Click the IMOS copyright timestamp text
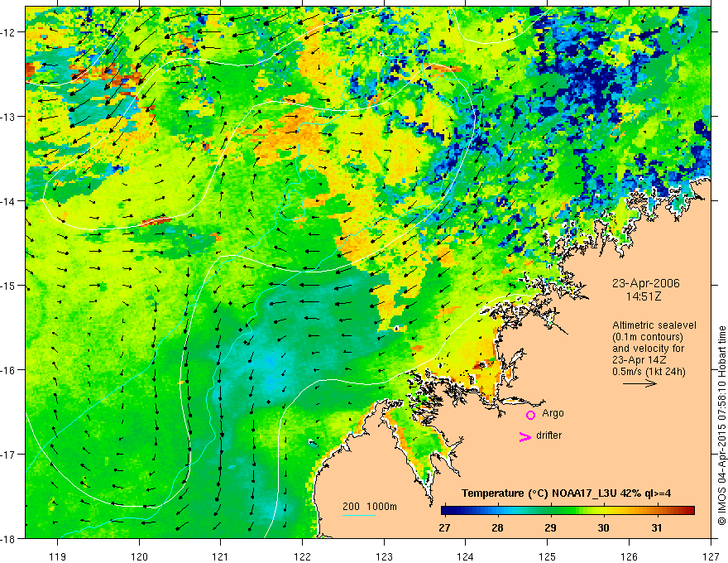The height and width of the screenshot is (563, 728). [721, 426]
